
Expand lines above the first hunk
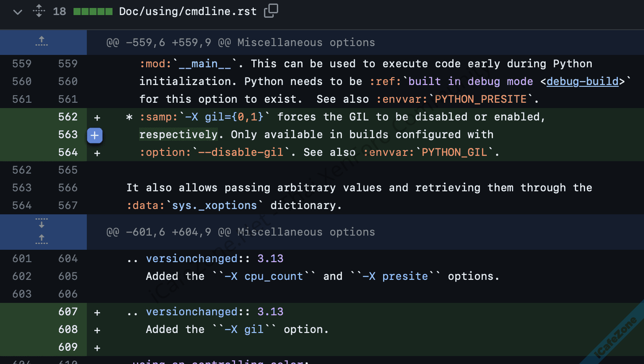pyautogui.click(x=42, y=43)
